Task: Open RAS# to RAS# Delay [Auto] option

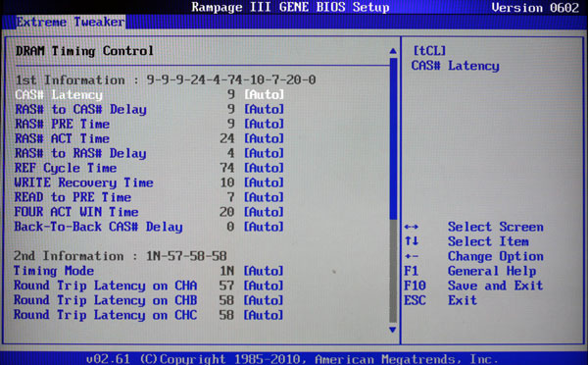Action: click(x=264, y=153)
